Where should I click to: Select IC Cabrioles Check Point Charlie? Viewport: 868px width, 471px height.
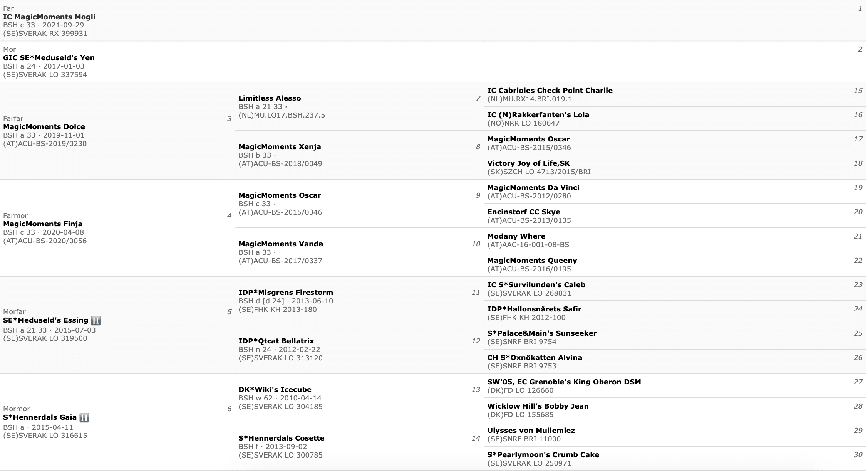[x=550, y=91]
